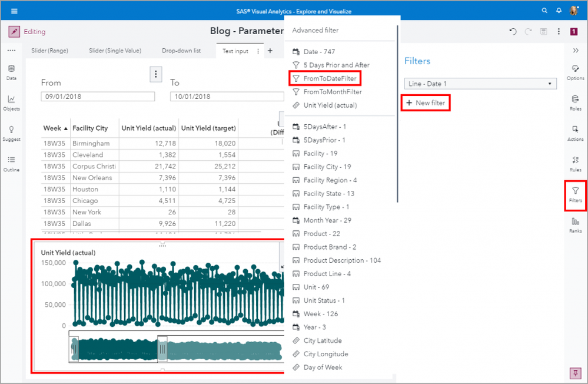The height and width of the screenshot is (384, 588).
Task: Collapse the right pane with chevrons
Action: click(575, 51)
